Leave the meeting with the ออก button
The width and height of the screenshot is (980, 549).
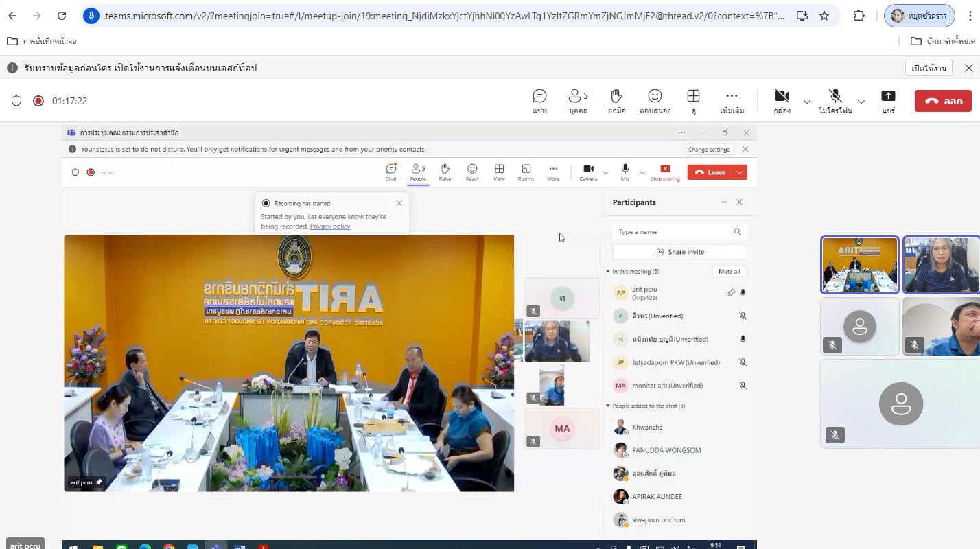click(x=943, y=101)
